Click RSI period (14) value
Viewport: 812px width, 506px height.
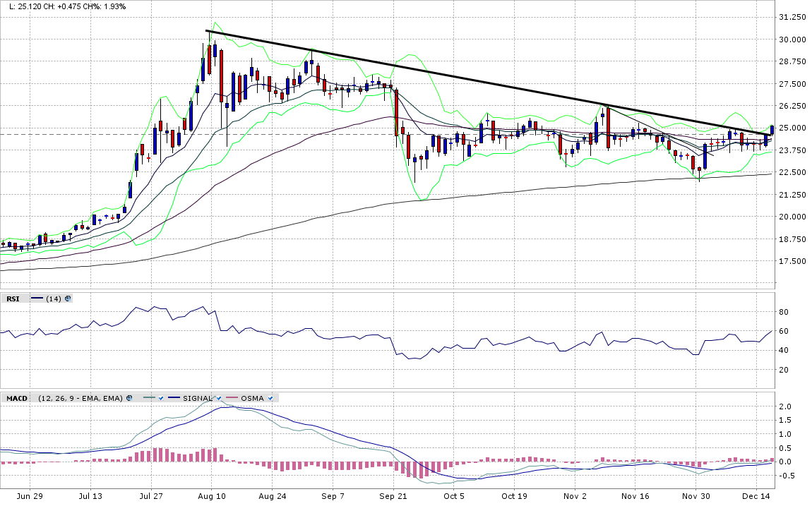coord(54,299)
